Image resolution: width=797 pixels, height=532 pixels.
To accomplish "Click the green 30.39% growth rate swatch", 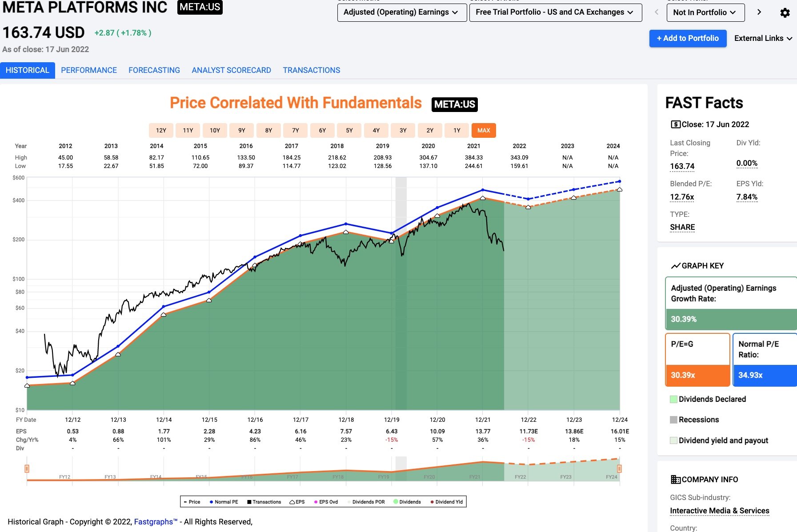I will [x=731, y=319].
